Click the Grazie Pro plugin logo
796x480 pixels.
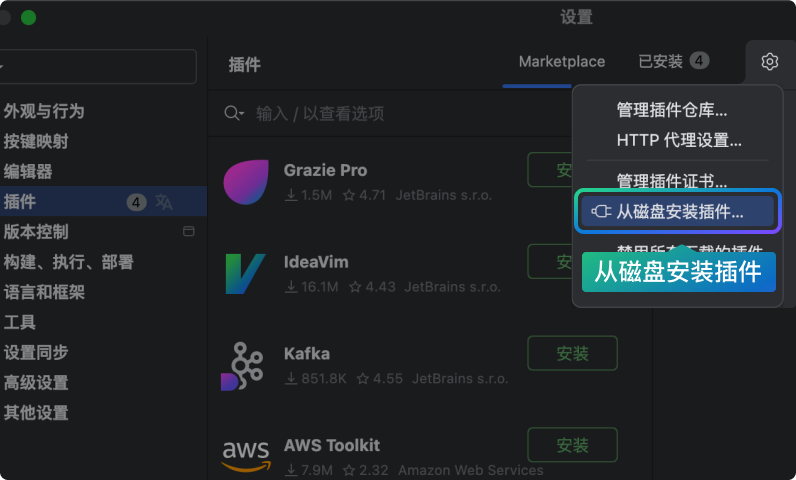(246, 182)
